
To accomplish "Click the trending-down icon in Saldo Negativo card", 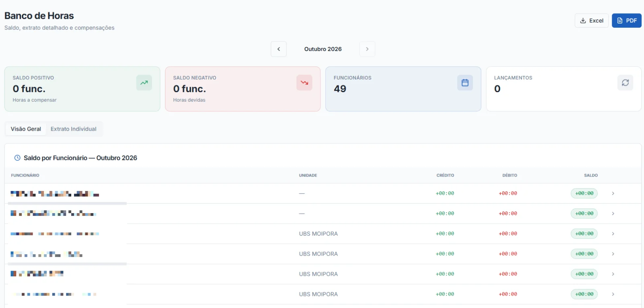I will (x=304, y=83).
